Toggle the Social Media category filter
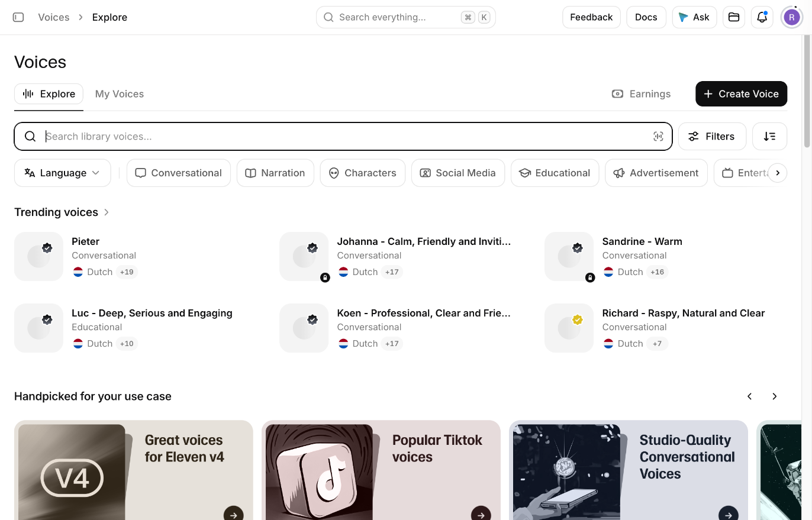This screenshot has height=520, width=812. pos(458,173)
